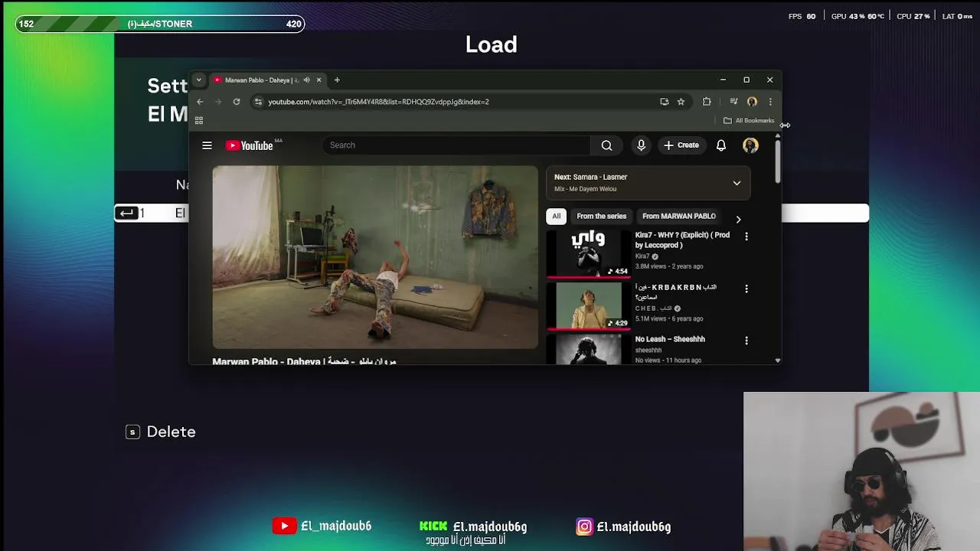This screenshot has height=551, width=980.
Task: Reload the page in Chrome
Action: (237, 102)
